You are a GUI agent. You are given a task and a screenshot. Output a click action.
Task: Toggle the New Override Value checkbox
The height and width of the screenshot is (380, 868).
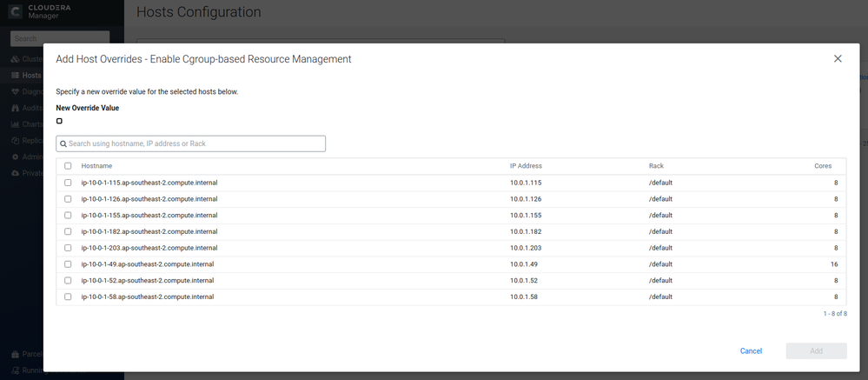pos(59,122)
